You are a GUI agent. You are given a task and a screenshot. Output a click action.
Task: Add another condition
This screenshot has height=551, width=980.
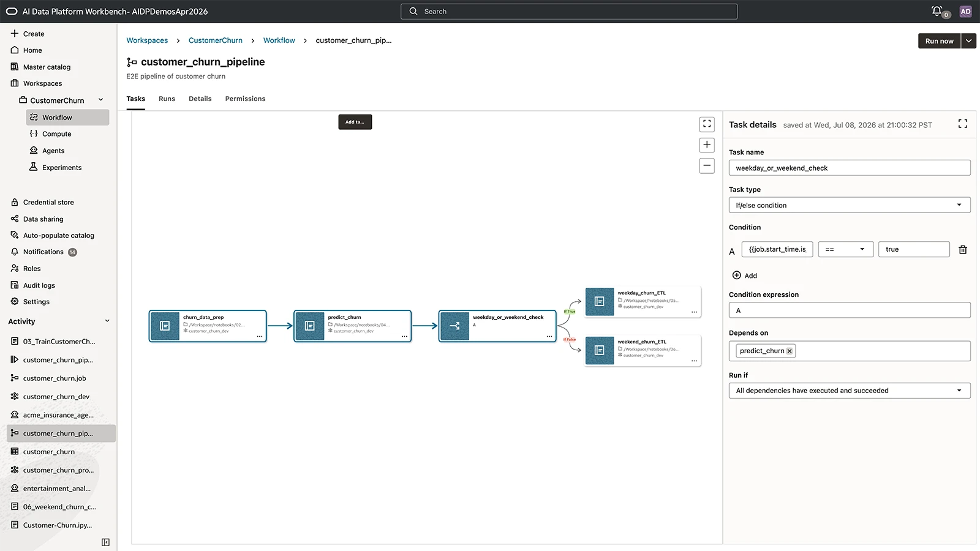745,275
